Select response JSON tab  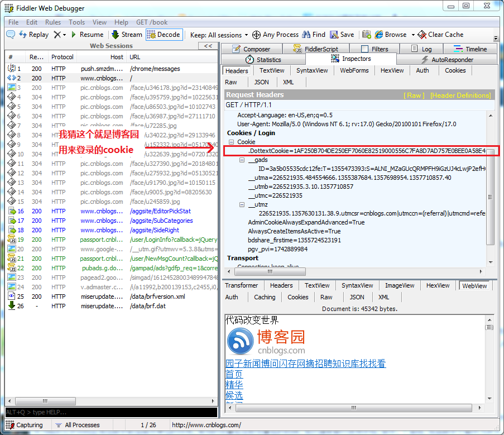click(x=357, y=297)
